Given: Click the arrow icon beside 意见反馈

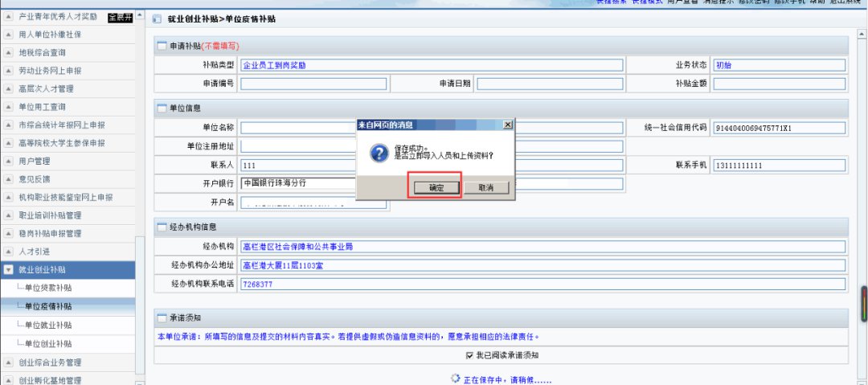Looking at the screenshot, I should point(9,178).
